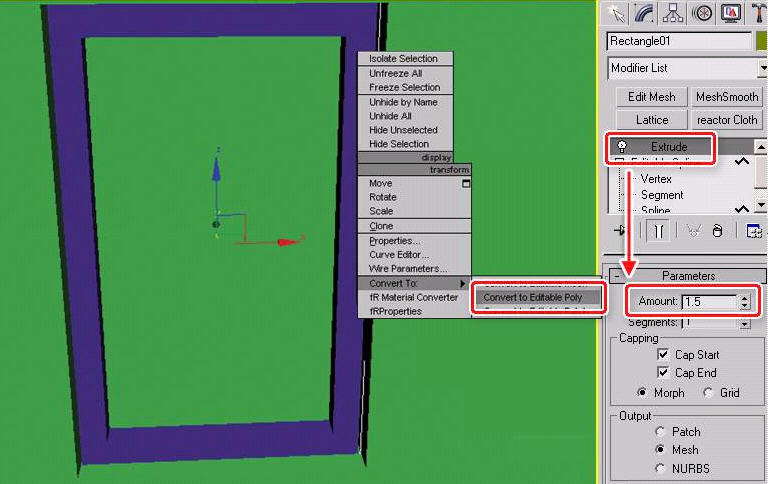The height and width of the screenshot is (484, 768).
Task: Click the object color swatch
Action: (x=762, y=41)
